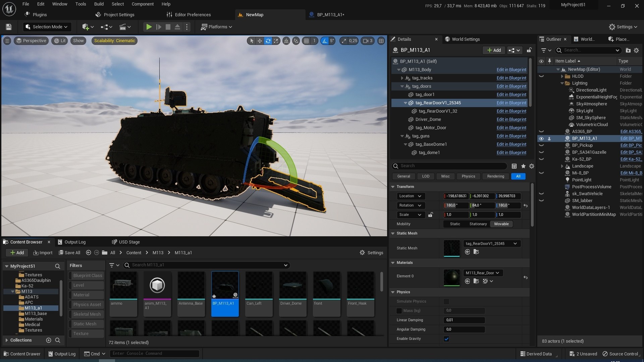Open viewport hamburger options menu
Screen dimensions: 644x362
point(7,41)
